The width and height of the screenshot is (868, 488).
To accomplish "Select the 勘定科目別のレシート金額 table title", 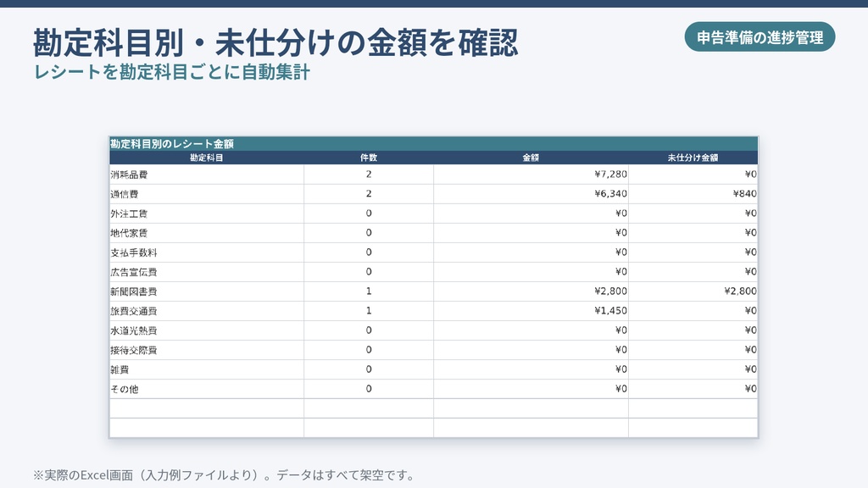I will point(171,144).
